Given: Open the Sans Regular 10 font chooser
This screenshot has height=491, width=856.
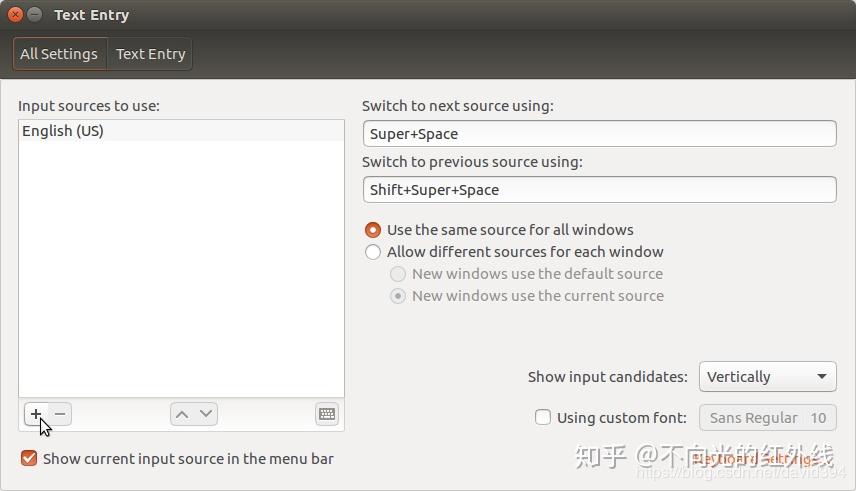Looking at the screenshot, I should coord(767,418).
